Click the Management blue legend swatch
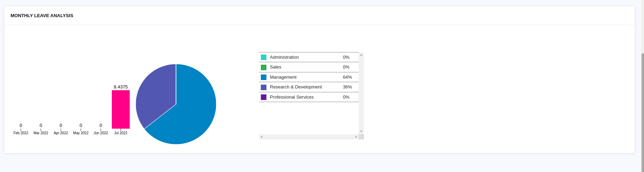Image resolution: width=644 pixels, height=172 pixels. point(264,77)
